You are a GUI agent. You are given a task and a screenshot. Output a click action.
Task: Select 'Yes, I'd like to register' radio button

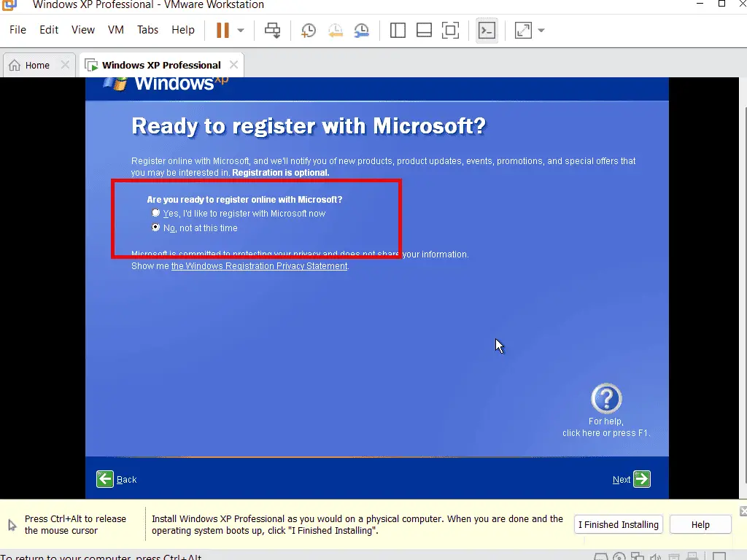coord(156,213)
